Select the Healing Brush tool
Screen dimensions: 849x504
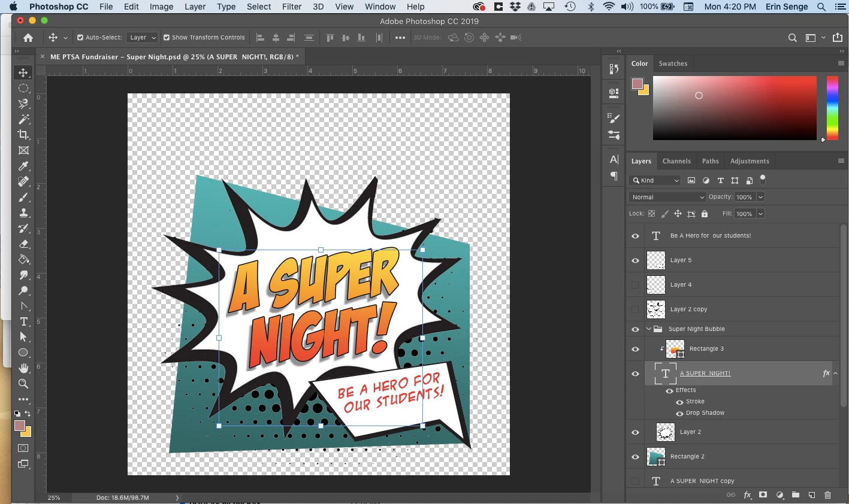[23, 181]
